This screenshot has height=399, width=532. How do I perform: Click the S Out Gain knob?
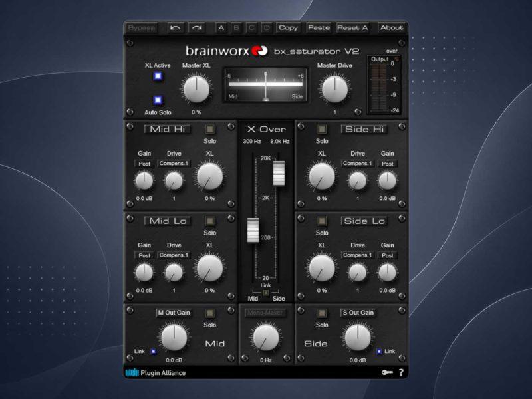coord(358,338)
